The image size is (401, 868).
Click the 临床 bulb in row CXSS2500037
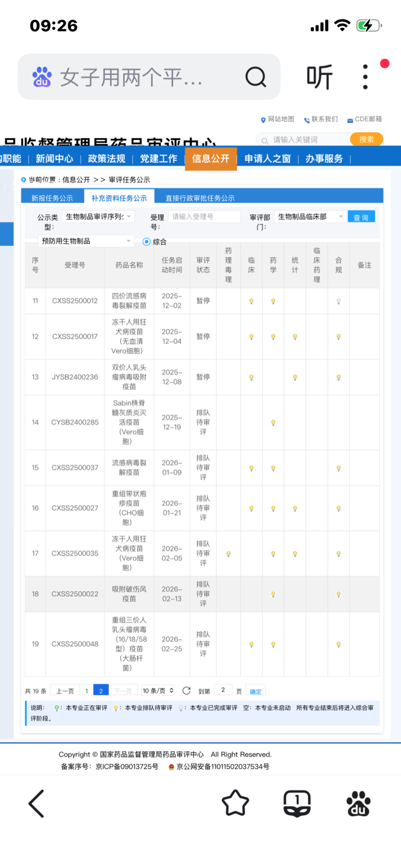251,468
